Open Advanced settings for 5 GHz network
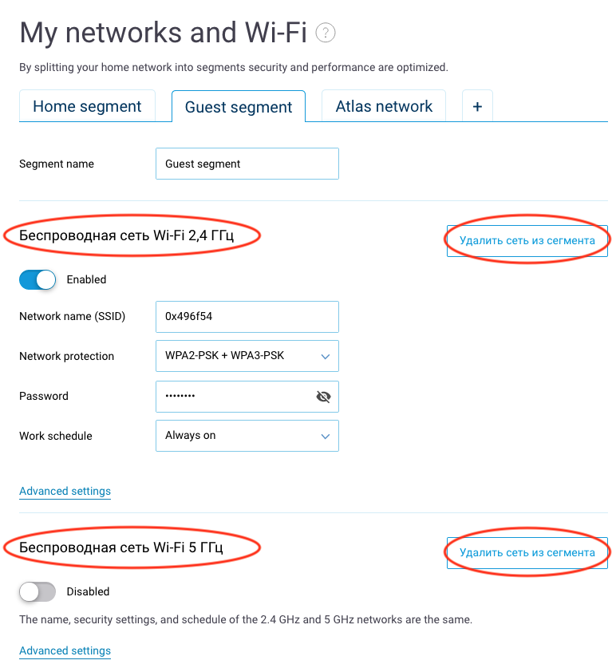Viewport: 616px width, 672px height. [65, 651]
